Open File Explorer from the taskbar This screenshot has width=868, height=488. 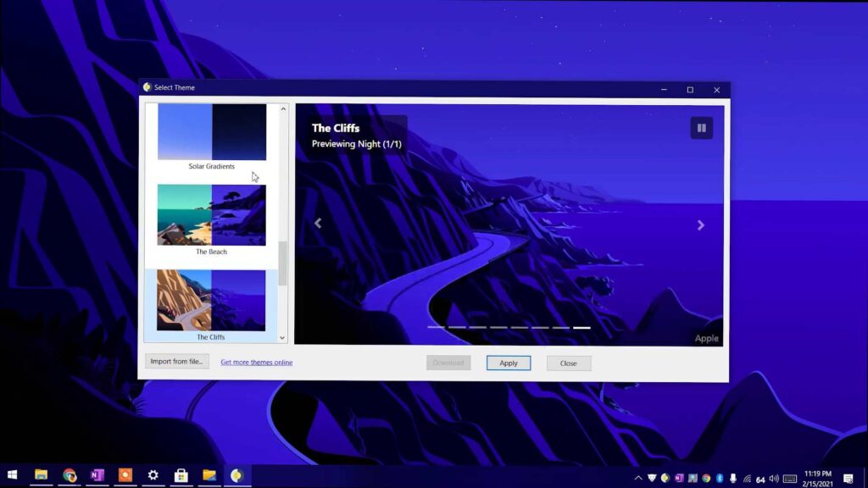click(x=41, y=475)
